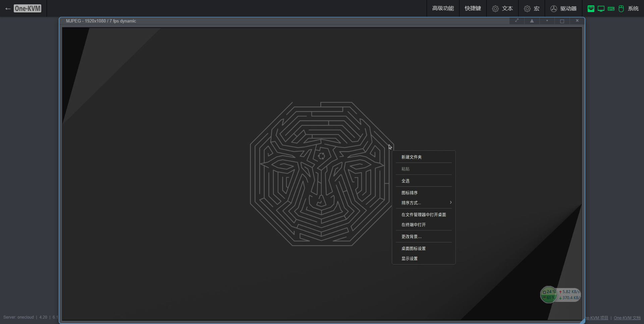The height and width of the screenshot is (324, 644).
Task: Click the expand arrows icon in stream window
Action: coord(517,21)
